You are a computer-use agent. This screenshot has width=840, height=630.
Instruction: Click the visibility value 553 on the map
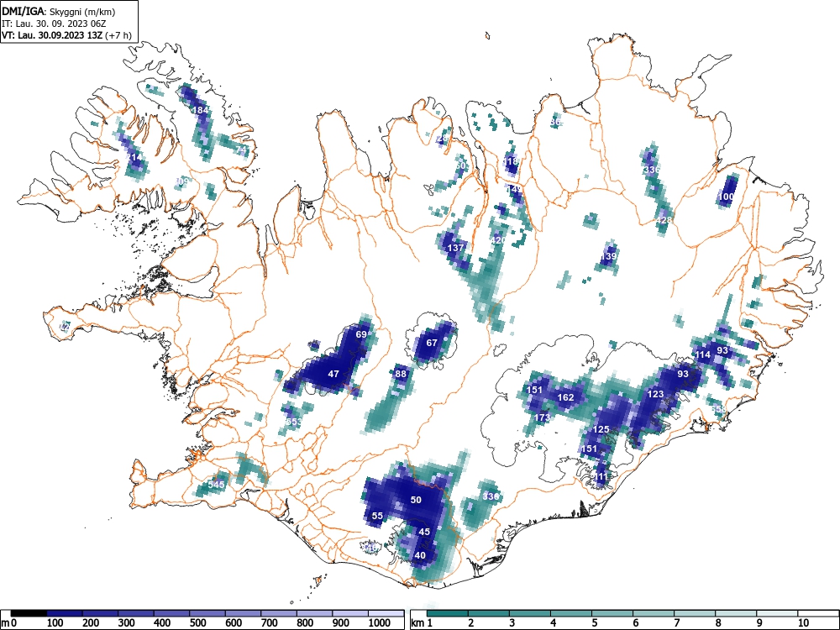coord(293,422)
